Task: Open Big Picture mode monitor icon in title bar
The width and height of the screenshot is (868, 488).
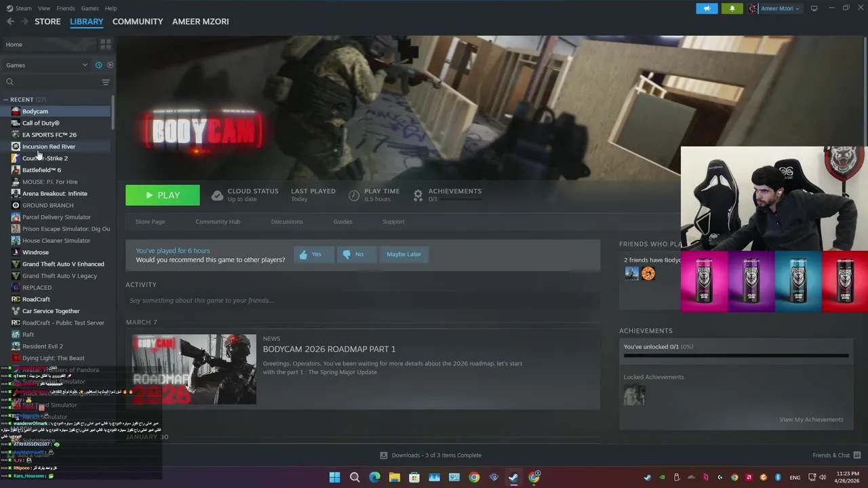Action: click(814, 8)
